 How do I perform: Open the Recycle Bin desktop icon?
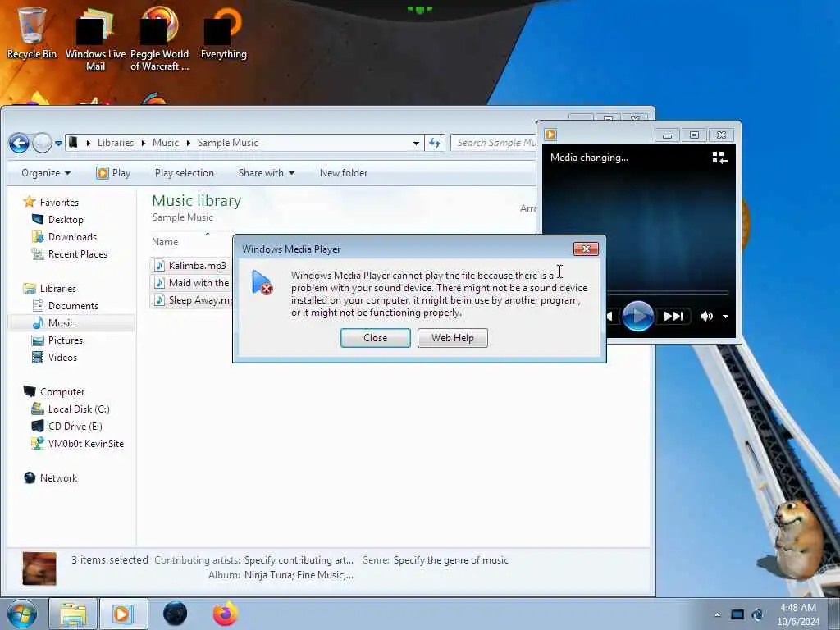(x=31, y=33)
